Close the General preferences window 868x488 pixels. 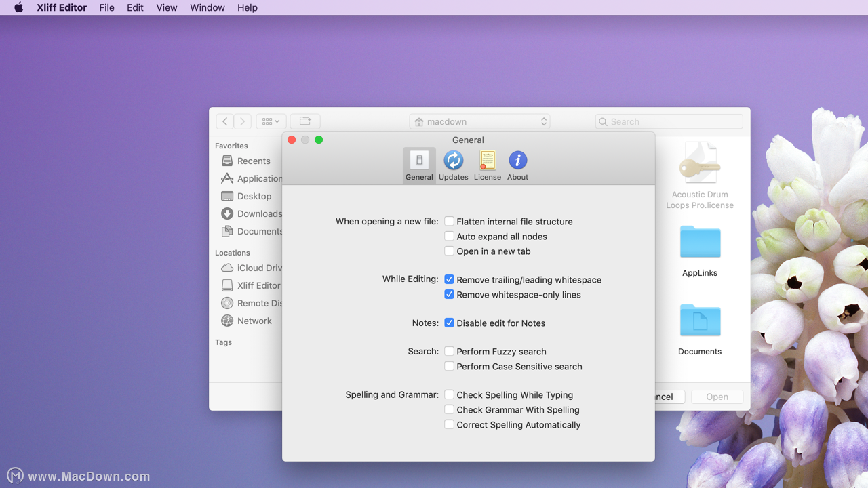click(292, 140)
